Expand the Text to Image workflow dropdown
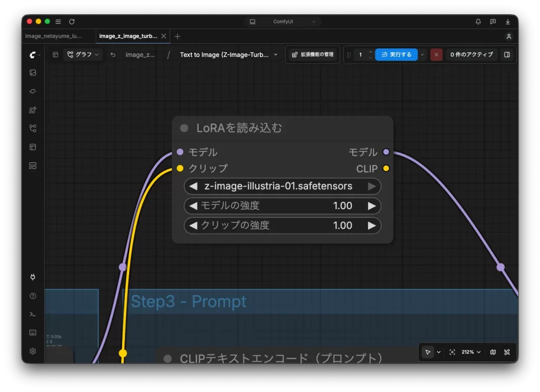540x392 pixels. click(275, 54)
